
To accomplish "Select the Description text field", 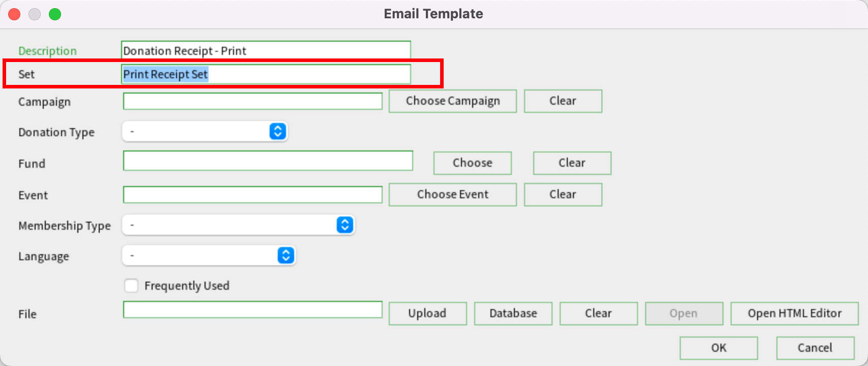I will (x=266, y=50).
